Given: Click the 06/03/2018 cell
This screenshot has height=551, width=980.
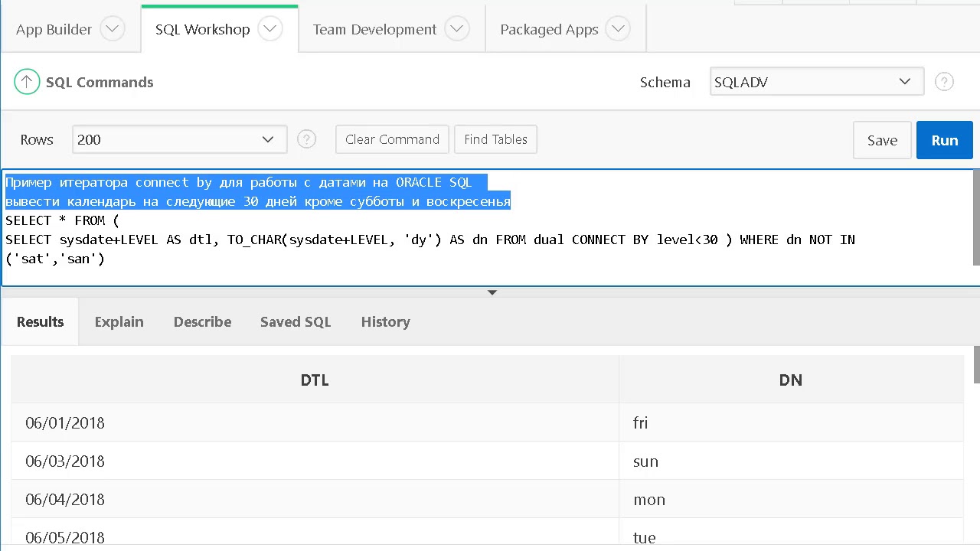Looking at the screenshot, I should 315,461.
